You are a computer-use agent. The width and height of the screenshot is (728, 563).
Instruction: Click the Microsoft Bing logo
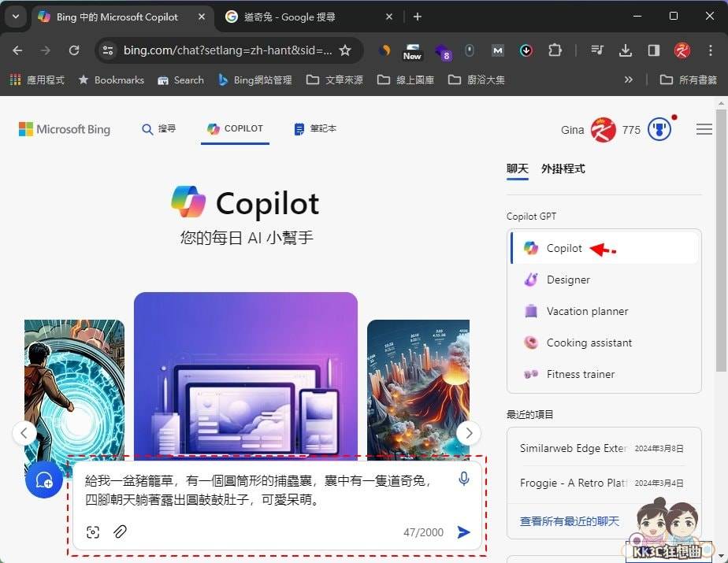click(65, 129)
